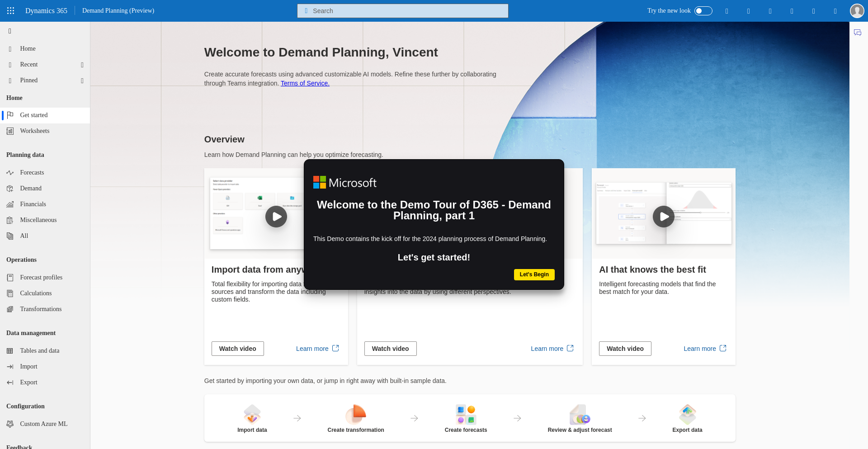Select Get started in sidebar
This screenshot has width=868, height=449.
(x=45, y=115)
